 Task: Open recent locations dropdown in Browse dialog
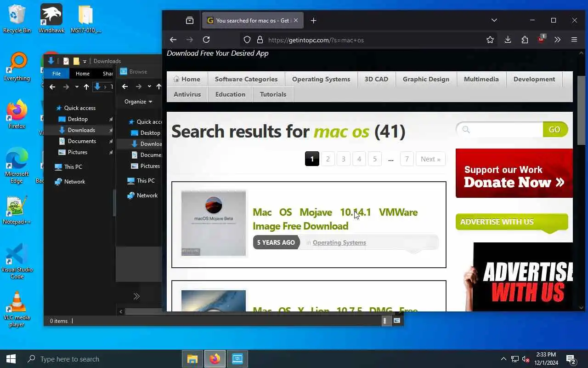[149, 86]
